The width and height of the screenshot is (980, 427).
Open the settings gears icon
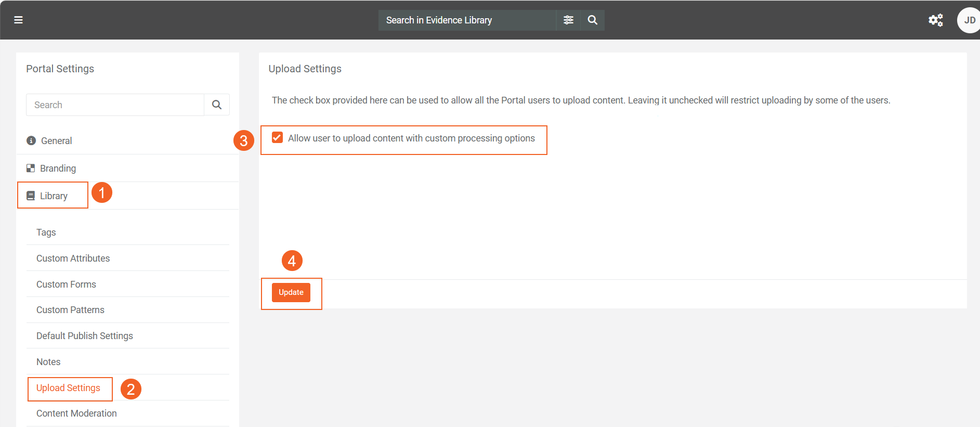935,20
